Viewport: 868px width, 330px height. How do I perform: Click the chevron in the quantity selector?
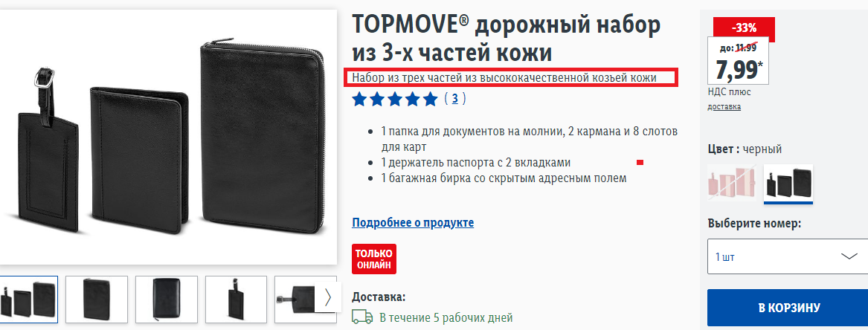849,256
